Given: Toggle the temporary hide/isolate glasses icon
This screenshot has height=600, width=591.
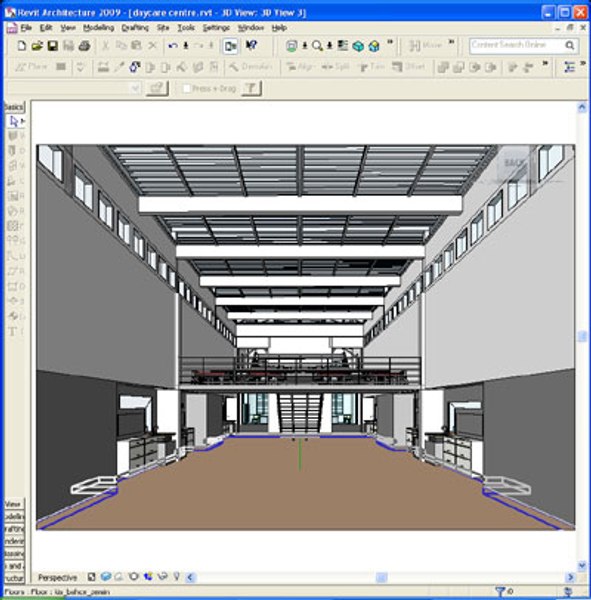Looking at the screenshot, I should 163,577.
